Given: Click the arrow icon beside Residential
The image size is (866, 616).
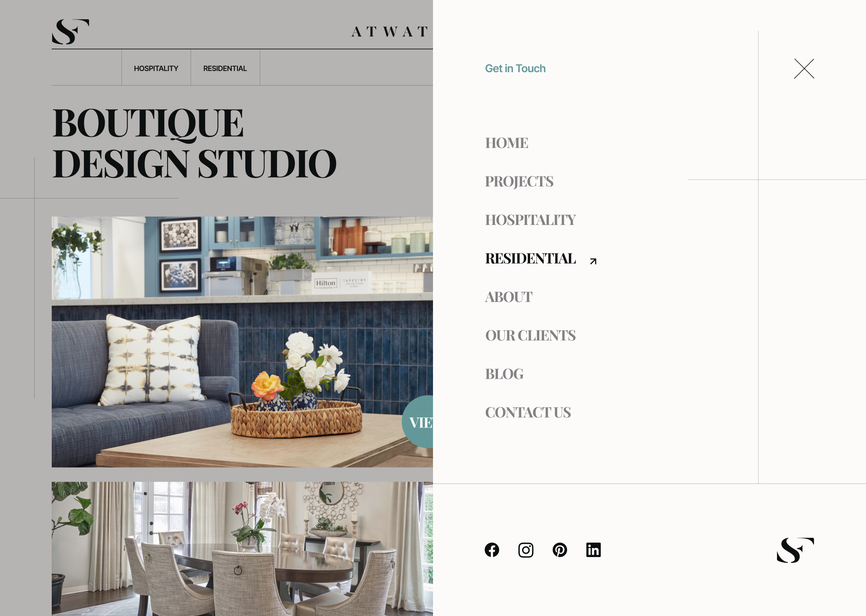Looking at the screenshot, I should 593,261.
